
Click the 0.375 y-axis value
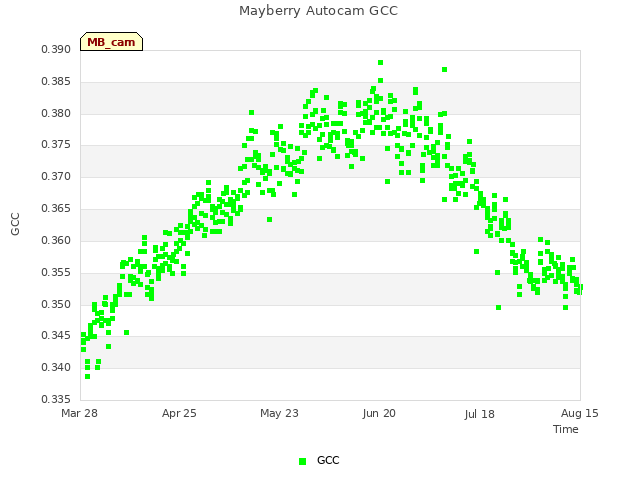pos(56,145)
